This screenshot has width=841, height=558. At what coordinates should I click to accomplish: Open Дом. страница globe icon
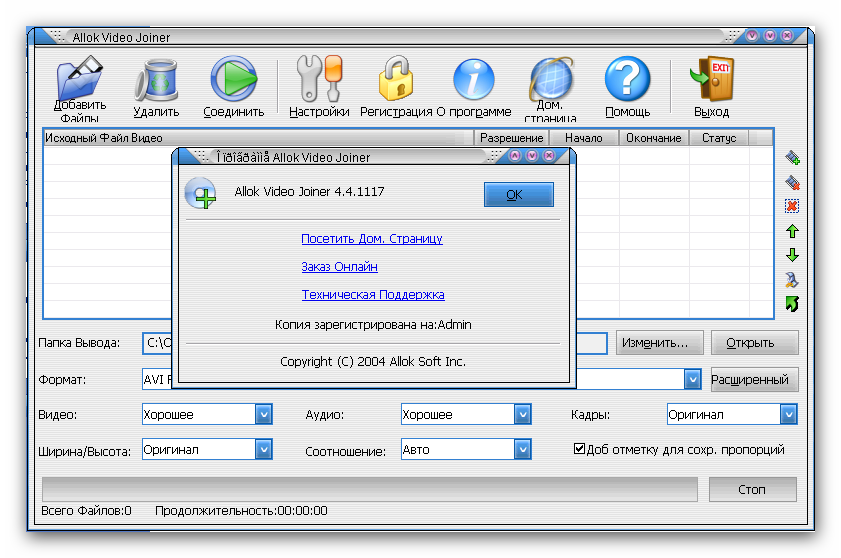coord(551,78)
